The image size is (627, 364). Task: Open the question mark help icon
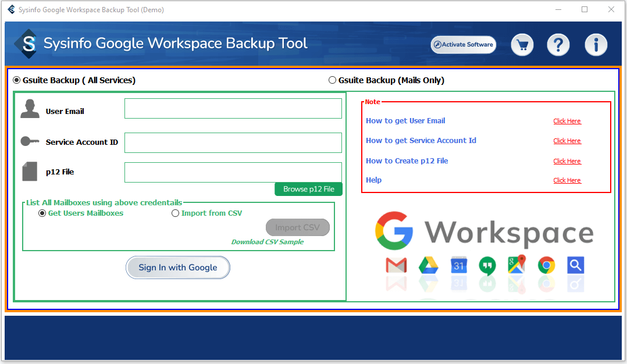558,45
